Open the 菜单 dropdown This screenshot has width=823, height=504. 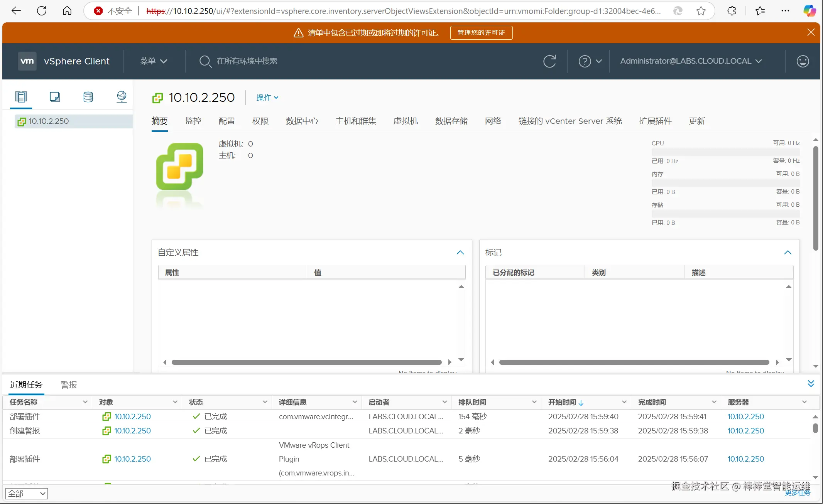click(153, 61)
